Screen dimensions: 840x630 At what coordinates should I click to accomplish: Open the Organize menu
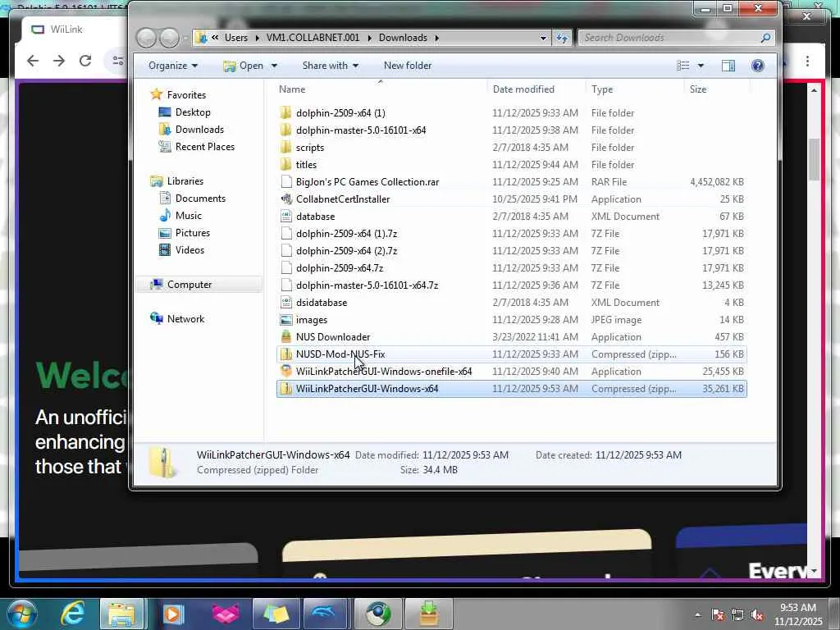[x=172, y=66]
